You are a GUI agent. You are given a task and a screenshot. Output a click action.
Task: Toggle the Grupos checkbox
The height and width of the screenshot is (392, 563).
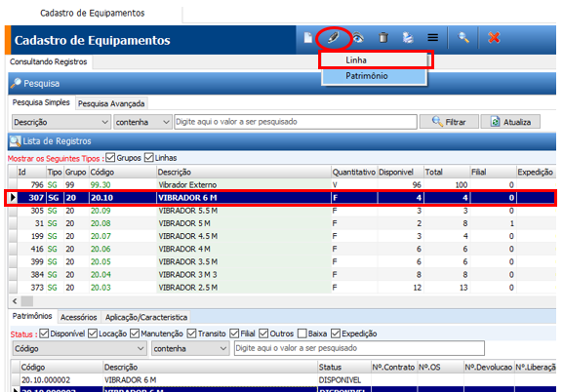110,158
